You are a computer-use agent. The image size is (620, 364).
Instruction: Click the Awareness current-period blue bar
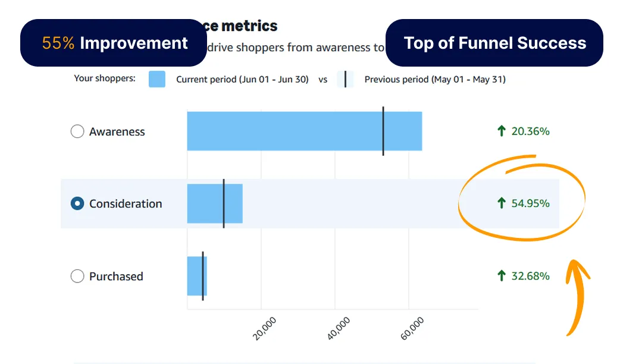305,131
